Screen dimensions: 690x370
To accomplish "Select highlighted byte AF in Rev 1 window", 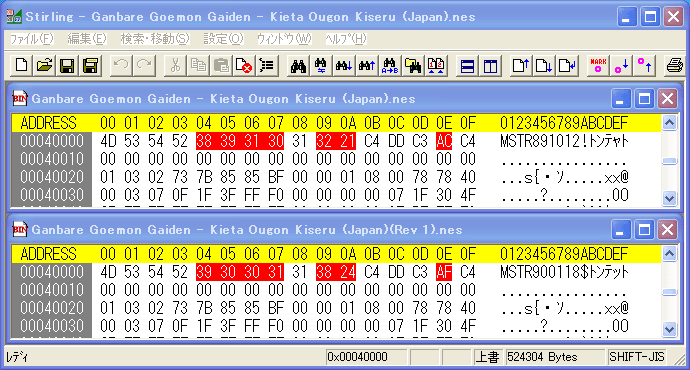I will (444, 272).
